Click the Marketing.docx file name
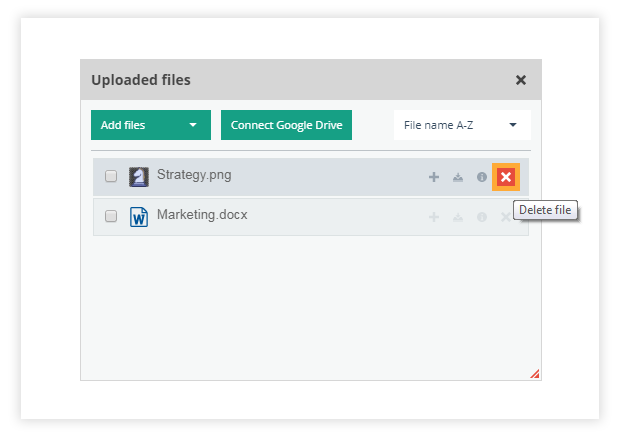Viewport: 620px width, 437px height. (x=202, y=215)
